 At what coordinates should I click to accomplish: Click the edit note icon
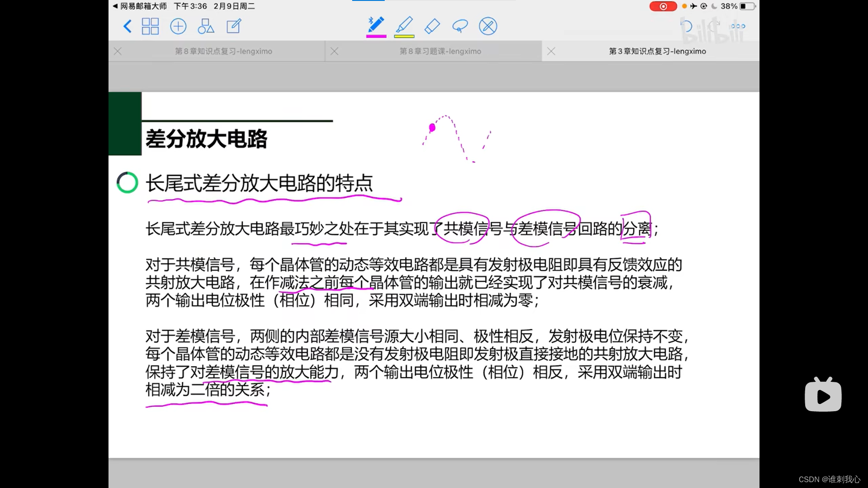234,26
